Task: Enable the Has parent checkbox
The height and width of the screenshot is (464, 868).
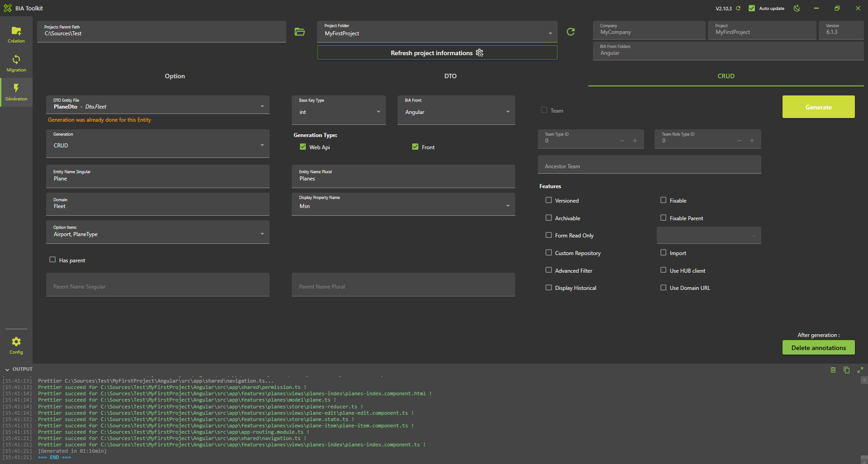Action: coord(52,260)
